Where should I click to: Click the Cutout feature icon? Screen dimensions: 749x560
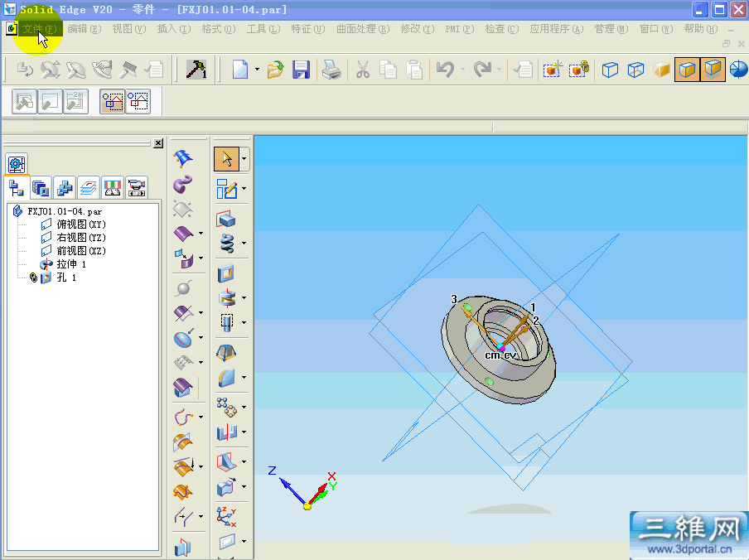tap(226, 274)
